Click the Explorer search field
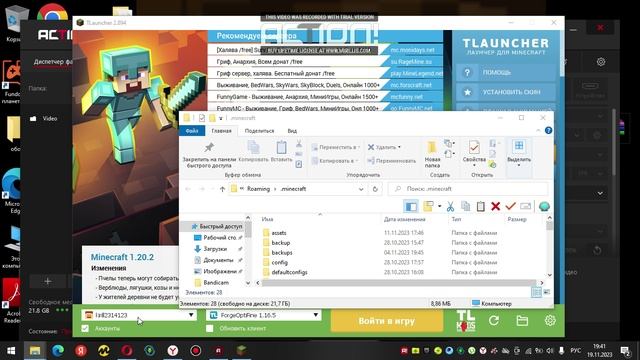 pyautogui.click(x=467, y=189)
